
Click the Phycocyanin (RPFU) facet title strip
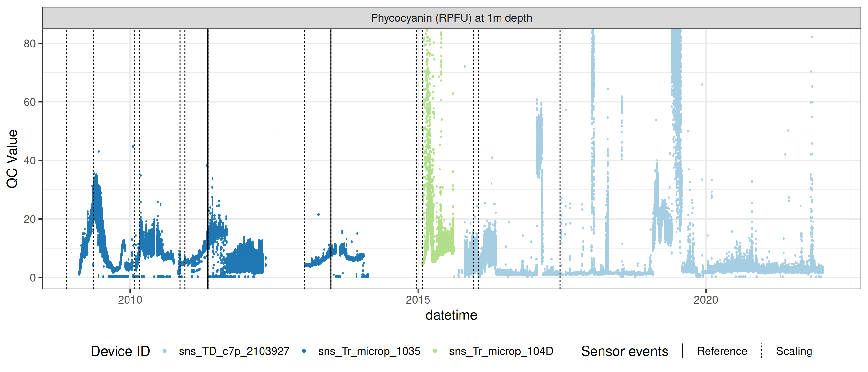click(x=451, y=18)
